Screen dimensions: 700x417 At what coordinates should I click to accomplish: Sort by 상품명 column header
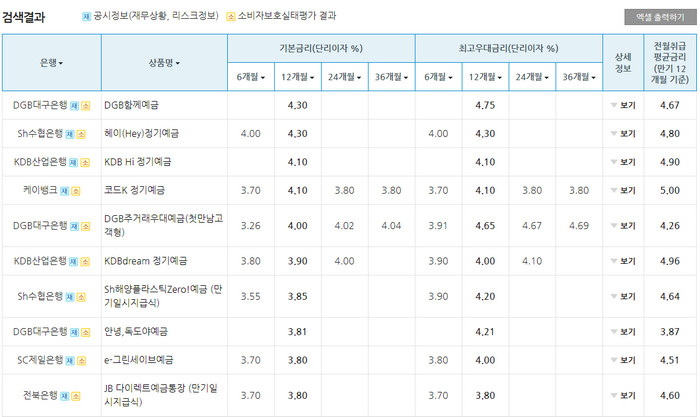click(164, 63)
